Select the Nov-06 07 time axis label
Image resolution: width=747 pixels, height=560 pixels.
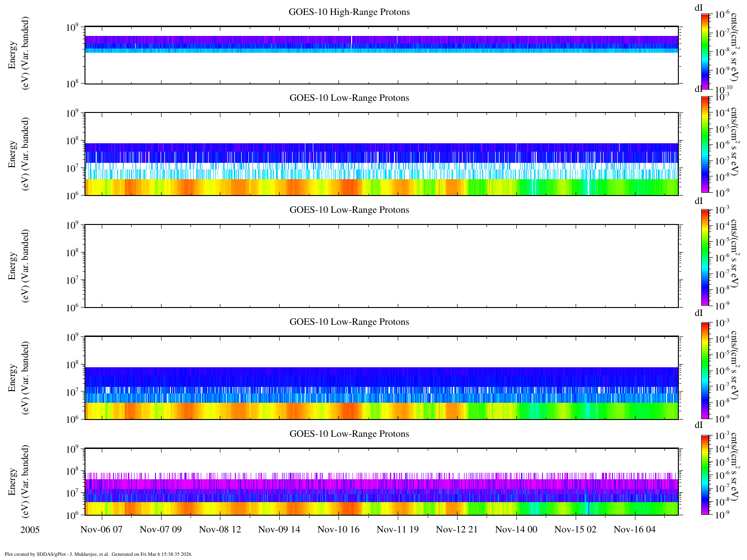[101, 529]
